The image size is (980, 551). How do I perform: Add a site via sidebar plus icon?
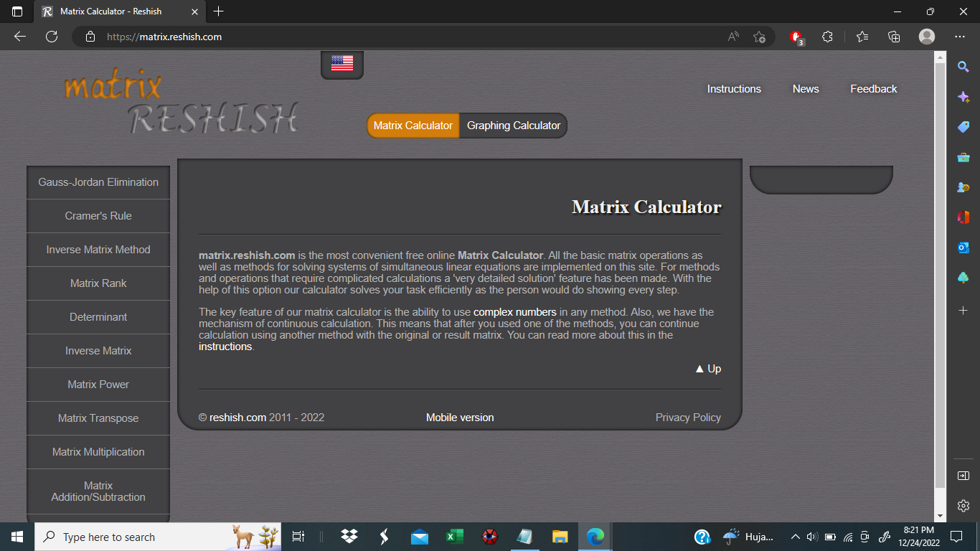click(x=963, y=310)
